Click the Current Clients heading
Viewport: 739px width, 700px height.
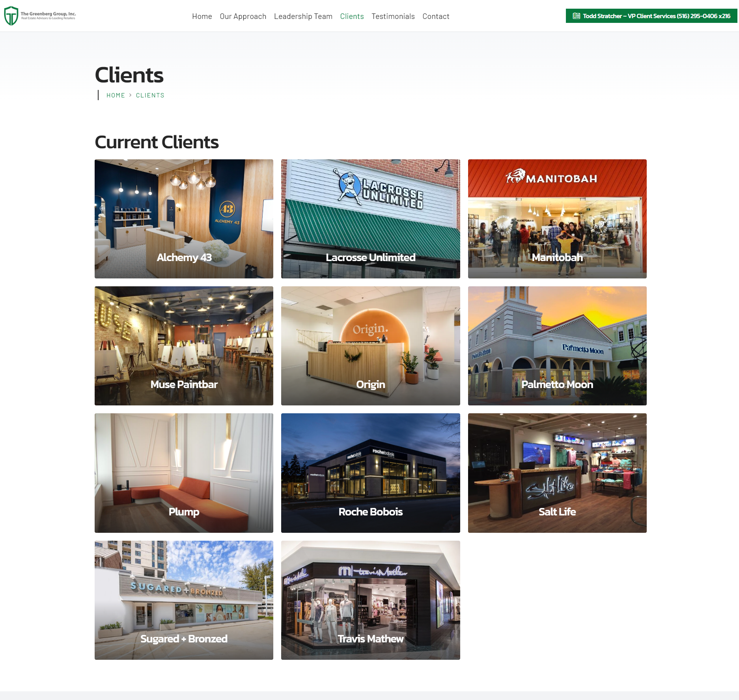click(157, 142)
